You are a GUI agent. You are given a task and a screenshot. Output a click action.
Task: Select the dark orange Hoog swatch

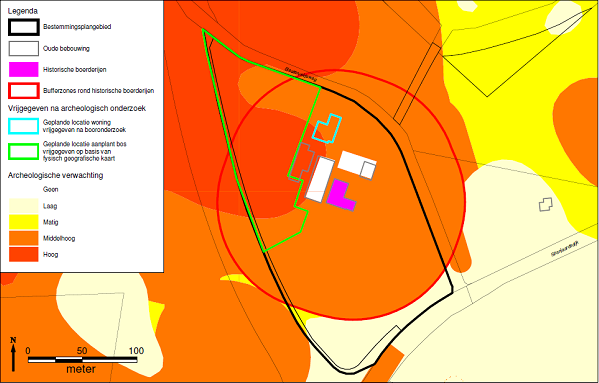24,254
